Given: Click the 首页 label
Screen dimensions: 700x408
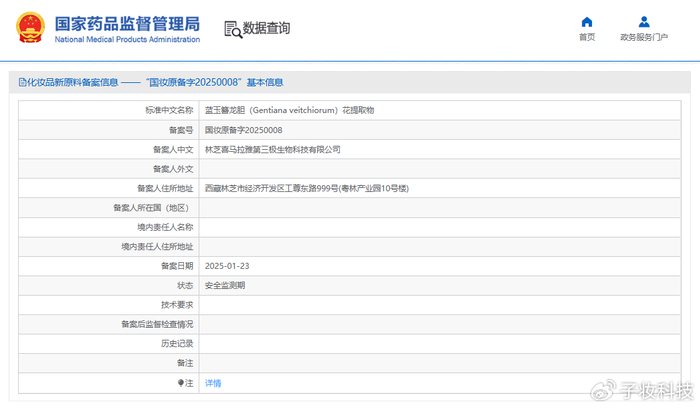Looking at the screenshot, I should (587, 37).
